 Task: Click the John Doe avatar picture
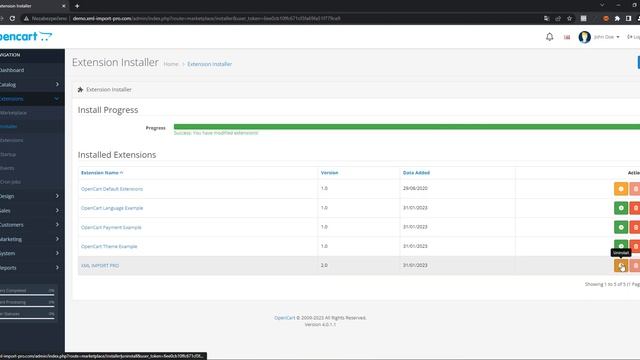(x=584, y=37)
